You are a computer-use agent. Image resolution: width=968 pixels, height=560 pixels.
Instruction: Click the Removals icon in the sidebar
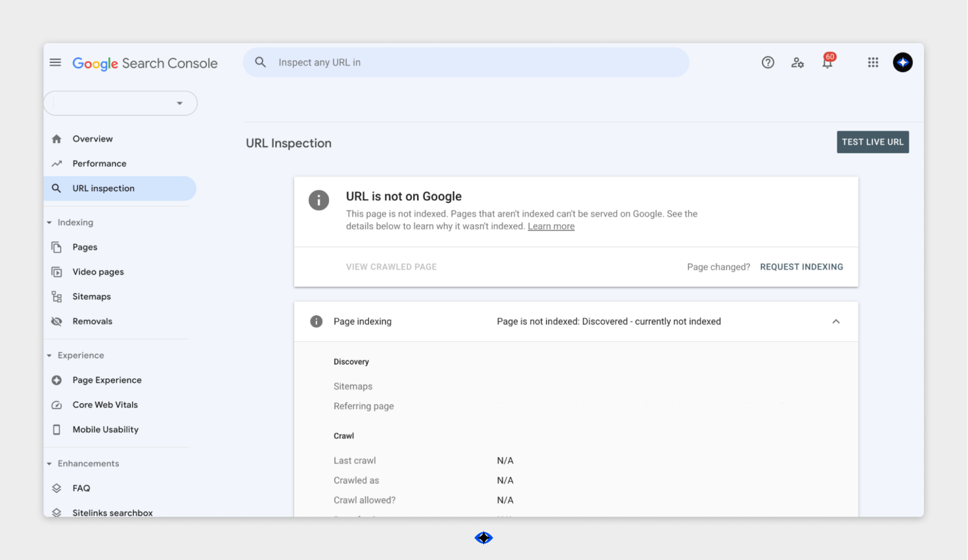(57, 322)
